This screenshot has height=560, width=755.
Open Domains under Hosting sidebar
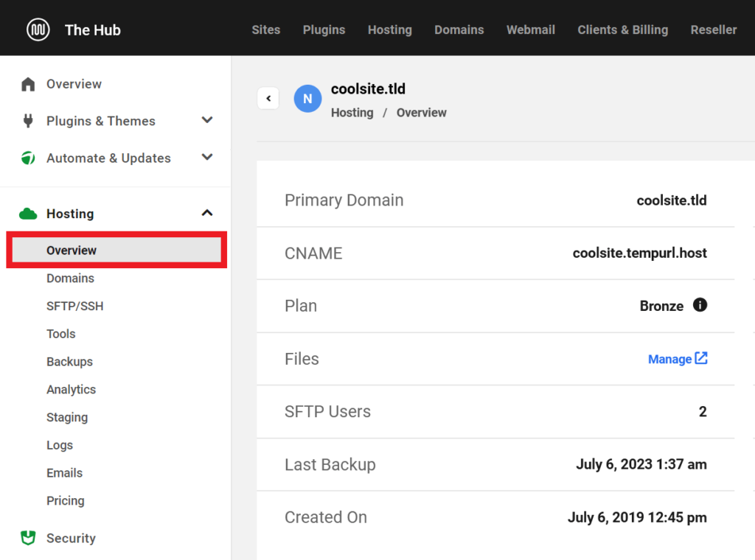[70, 278]
